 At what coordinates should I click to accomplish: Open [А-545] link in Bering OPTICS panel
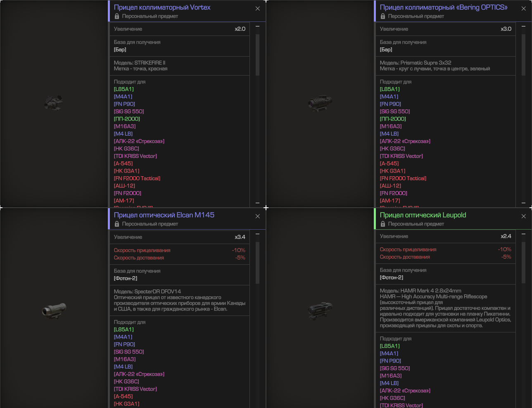[x=389, y=164]
